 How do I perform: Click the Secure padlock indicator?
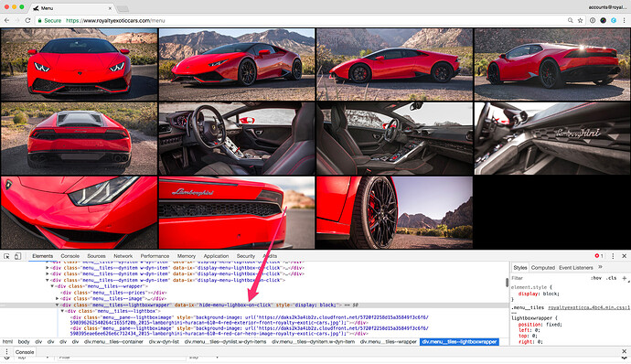click(49, 20)
